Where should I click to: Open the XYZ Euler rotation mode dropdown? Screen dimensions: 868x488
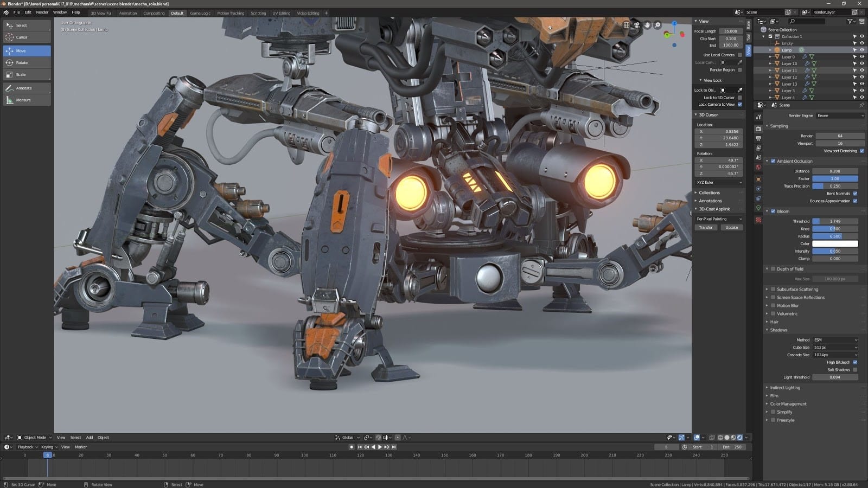click(719, 182)
